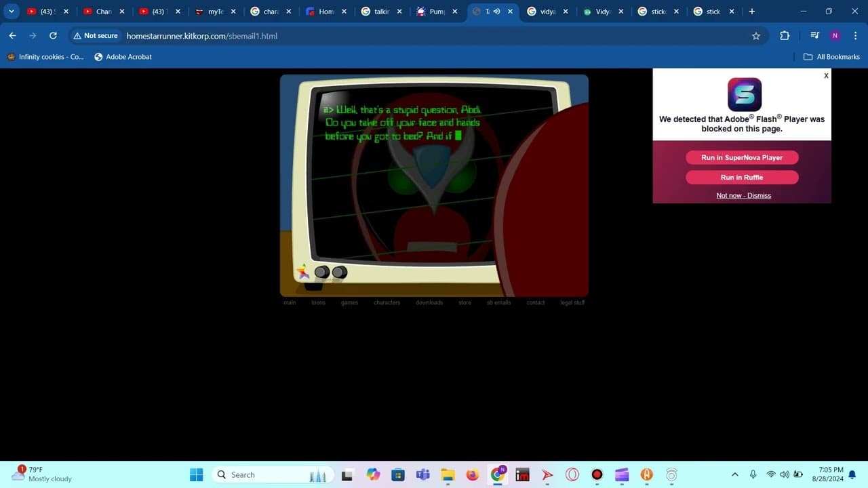Open the All Bookmarks folder
The width and height of the screenshot is (868, 488).
point(831,57)
